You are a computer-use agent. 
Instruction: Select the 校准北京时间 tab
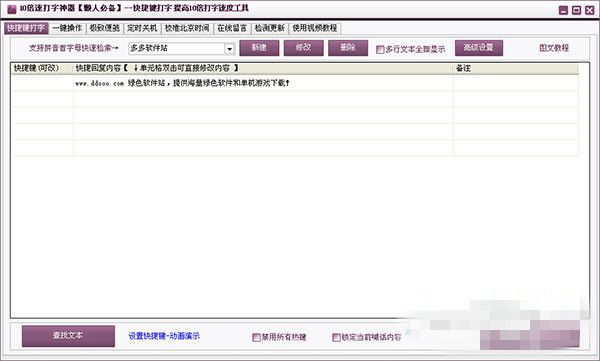(x=187, y=28)
